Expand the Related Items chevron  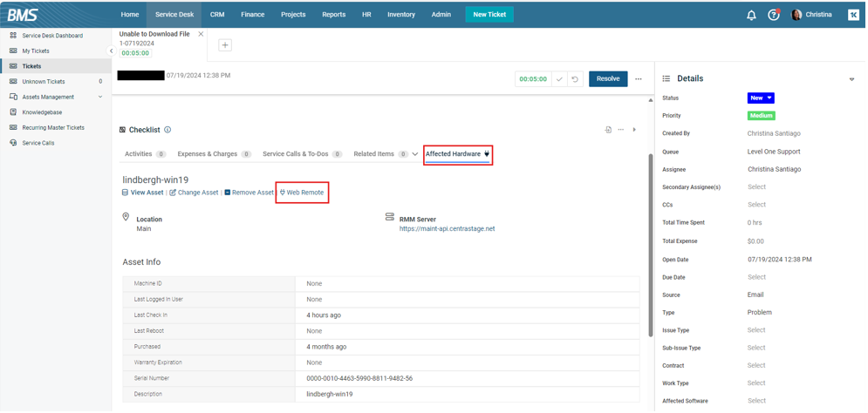(415, 154)
